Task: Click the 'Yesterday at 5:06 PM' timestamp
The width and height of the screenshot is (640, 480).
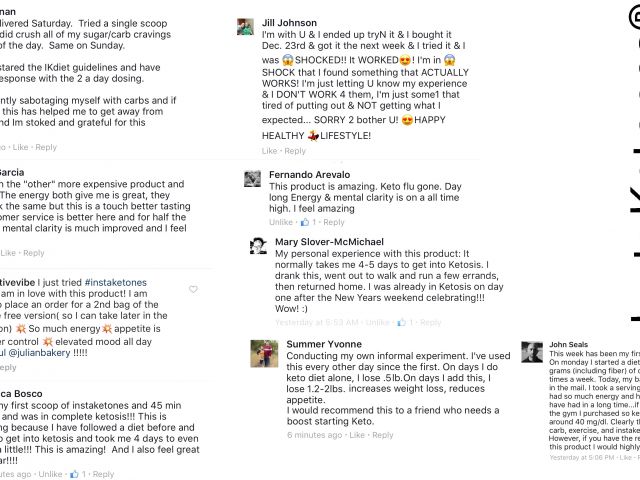Action: coord(581,456)
